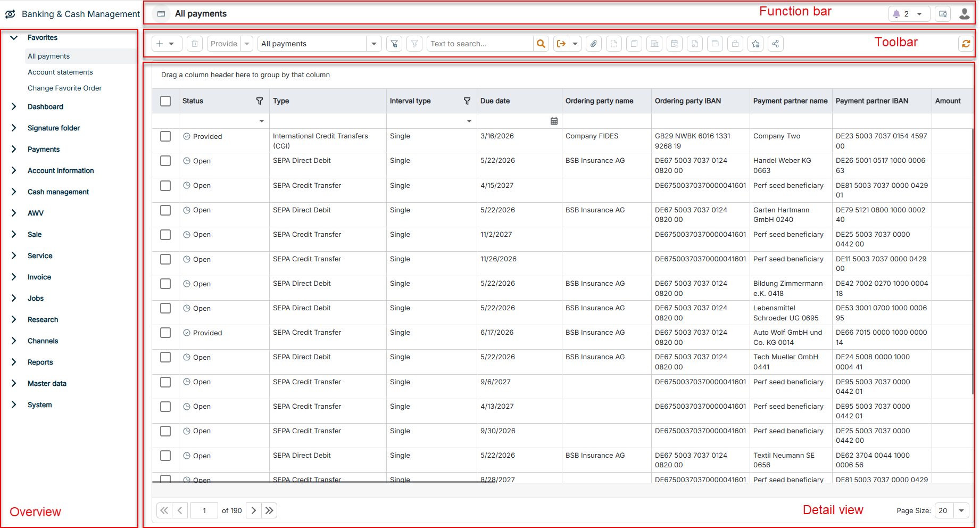Open the All payments view dropdown
980x528 pixels.
tap(374, 44)
